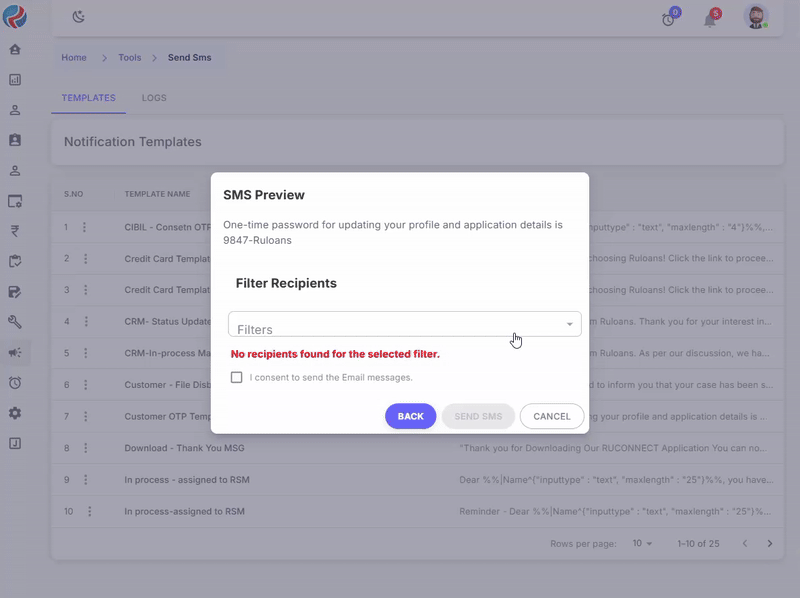Open the alarm clock sidebar icon
The height and width of the screenshot is (598, 800).
click(x=15, y=383)
